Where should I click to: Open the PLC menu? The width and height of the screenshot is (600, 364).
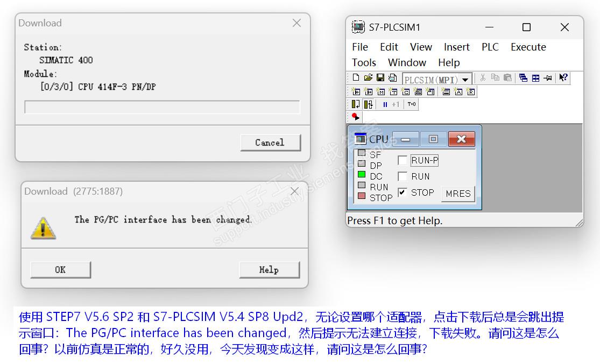(490, 47)
